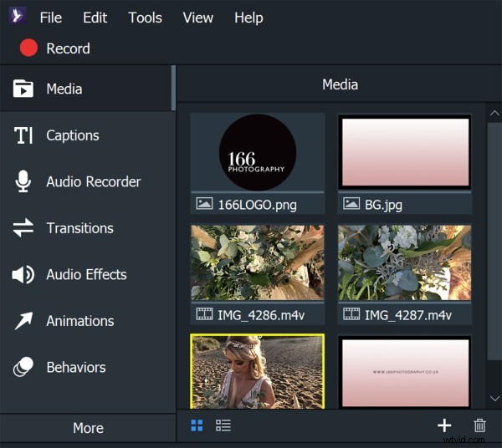This screenshot has width=502, height=448.
Task: Click the Media tab folder icon
Action: (x=23, y=89)
